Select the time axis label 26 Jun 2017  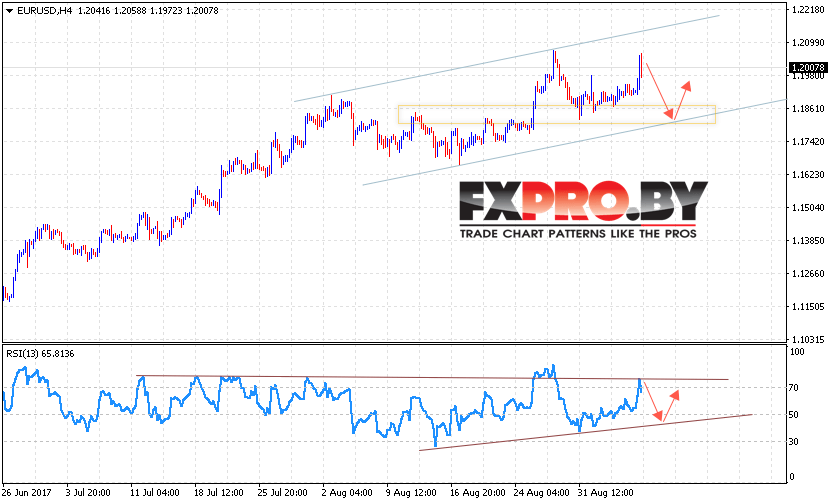26,493
